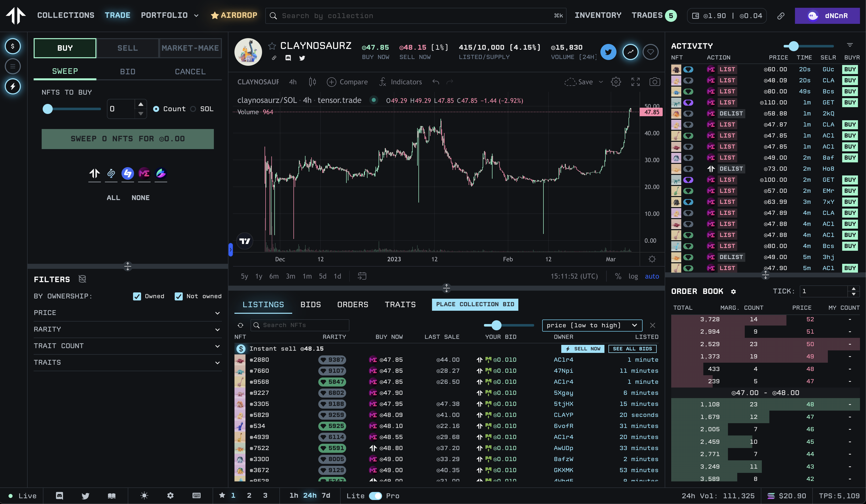Open chart settings gear icon
Viewport: 866px width, 504px height.
[x=616, y=82]
